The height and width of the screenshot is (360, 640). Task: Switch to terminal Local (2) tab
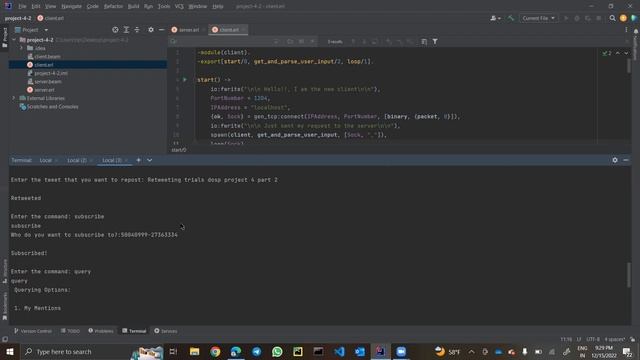click(77, 160)
